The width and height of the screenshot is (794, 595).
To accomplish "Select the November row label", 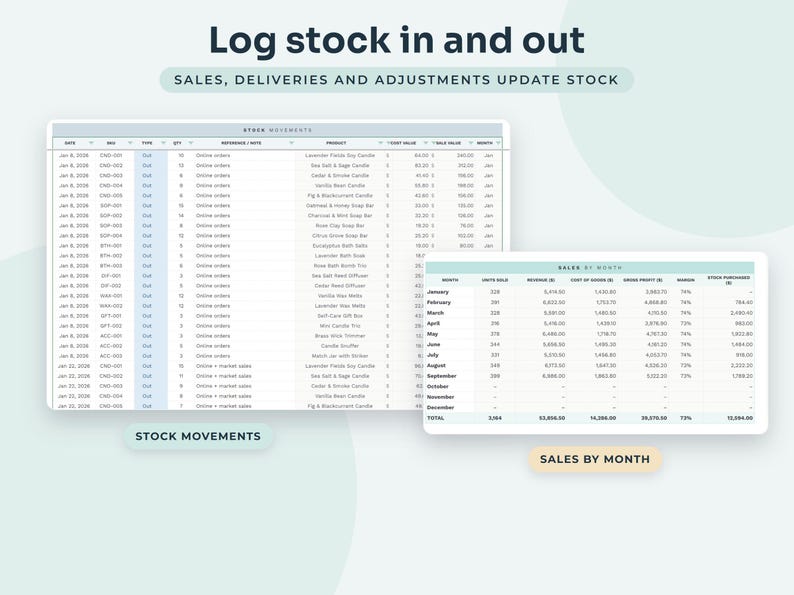I will click(x=440, y=397).
